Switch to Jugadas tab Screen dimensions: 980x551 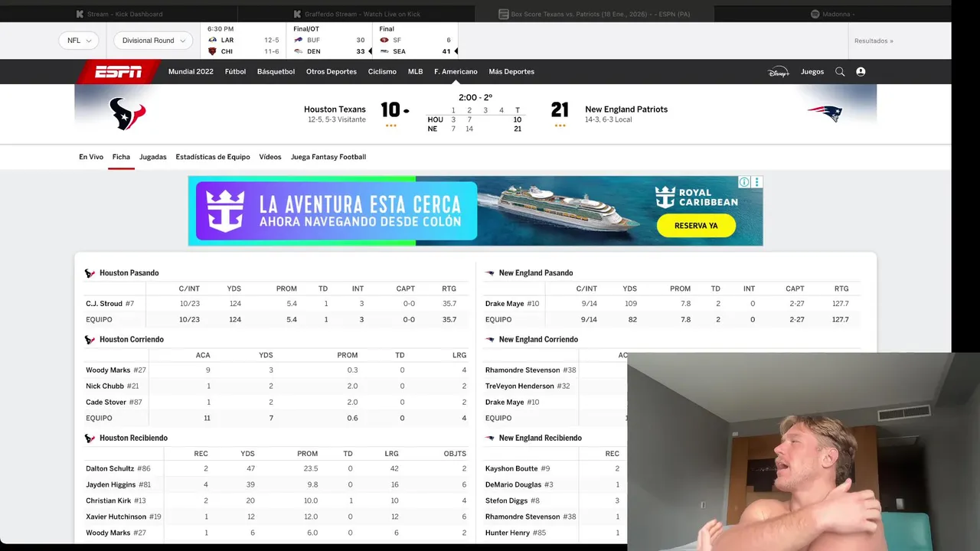point(153,157)
